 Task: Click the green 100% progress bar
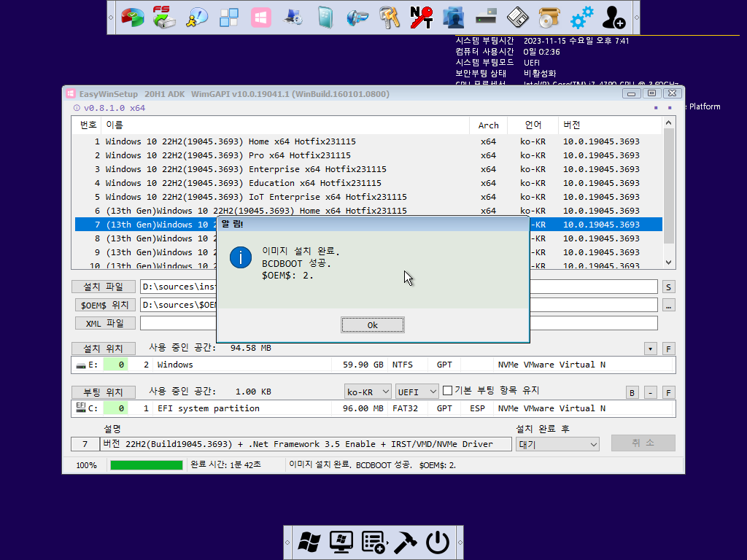click(x=146, y=465)
